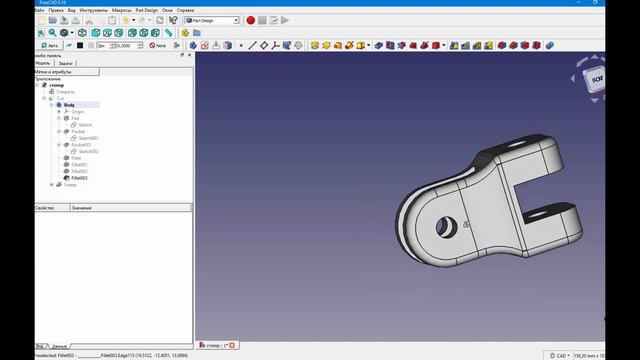This screenshot has height=360, width=640.
Task: Collapse the Pad tree node
Action: point(59,118)
